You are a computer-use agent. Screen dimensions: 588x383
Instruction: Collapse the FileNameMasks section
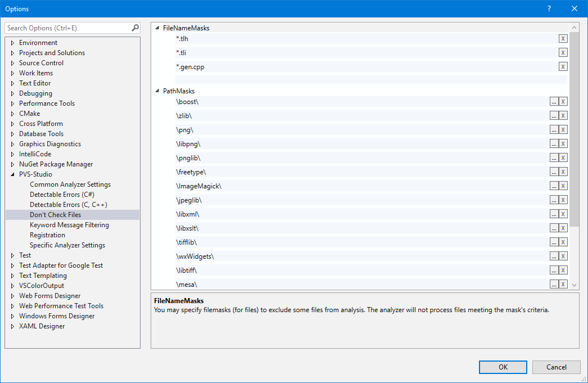157,28
